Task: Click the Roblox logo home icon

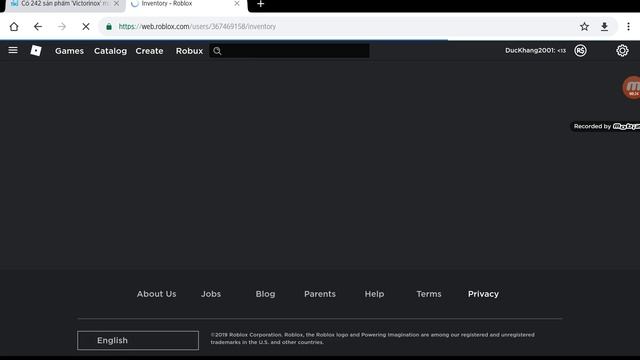Action: (x=36, y=50)
